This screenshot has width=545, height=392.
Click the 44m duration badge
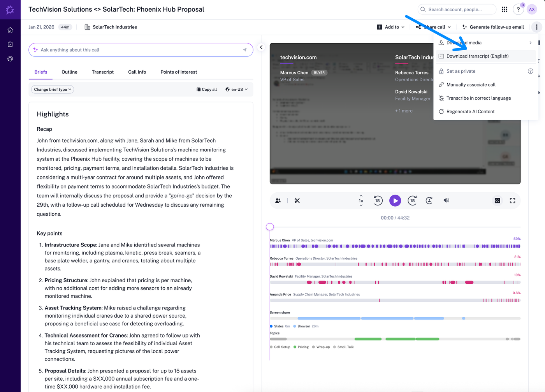tap(65, 27)
